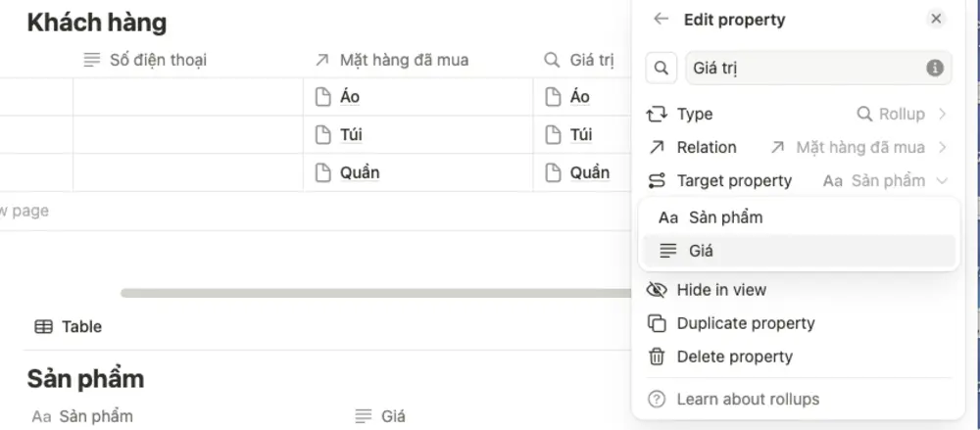Select Sản phẩm in target property list
This screenshot has width=980, height=430.
click(798, 217)
